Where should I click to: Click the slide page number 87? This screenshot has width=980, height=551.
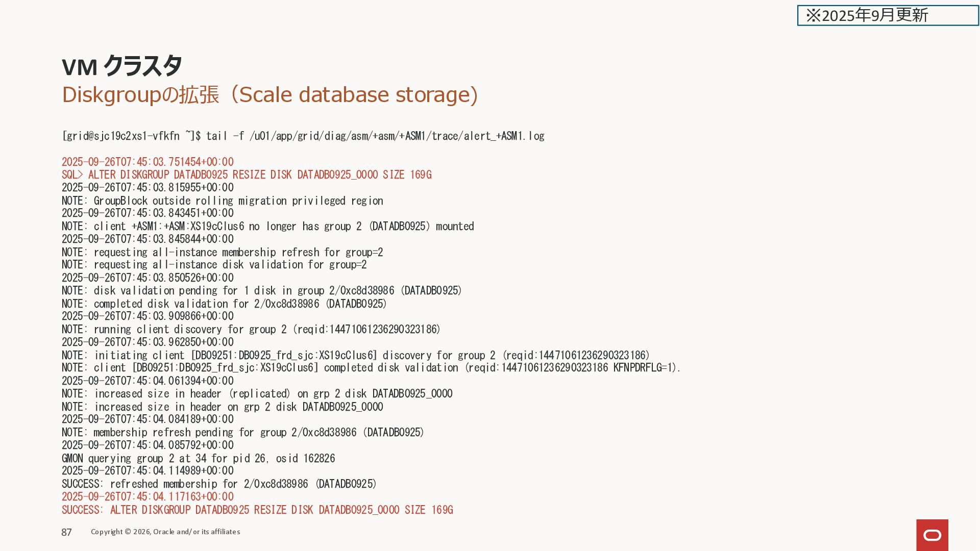[x=67, y=532]
